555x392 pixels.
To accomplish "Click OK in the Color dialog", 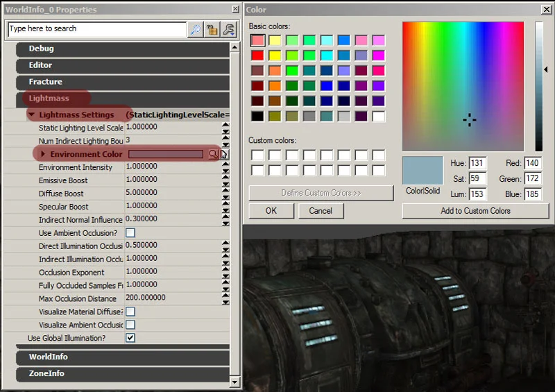I will [271, 211].
